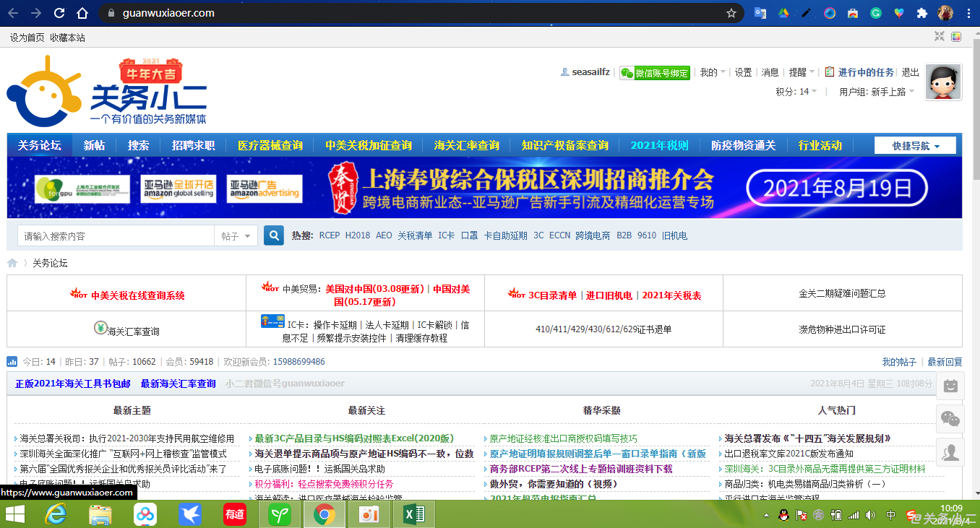
Task: Open the Google Translate extension
Action: (760, 13)
